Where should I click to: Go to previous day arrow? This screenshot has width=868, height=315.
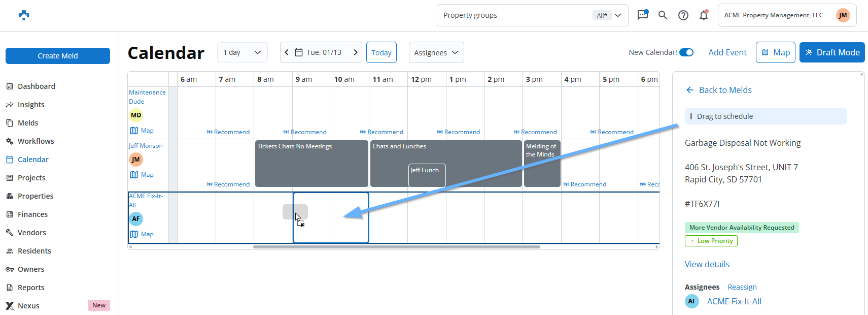(287, 52)
